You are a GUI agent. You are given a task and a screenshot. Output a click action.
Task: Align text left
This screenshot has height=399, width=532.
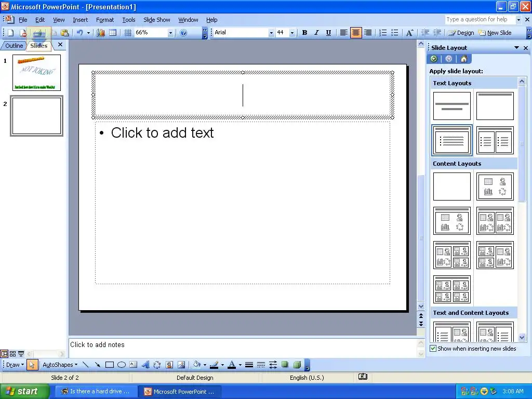tap(344, 33)
